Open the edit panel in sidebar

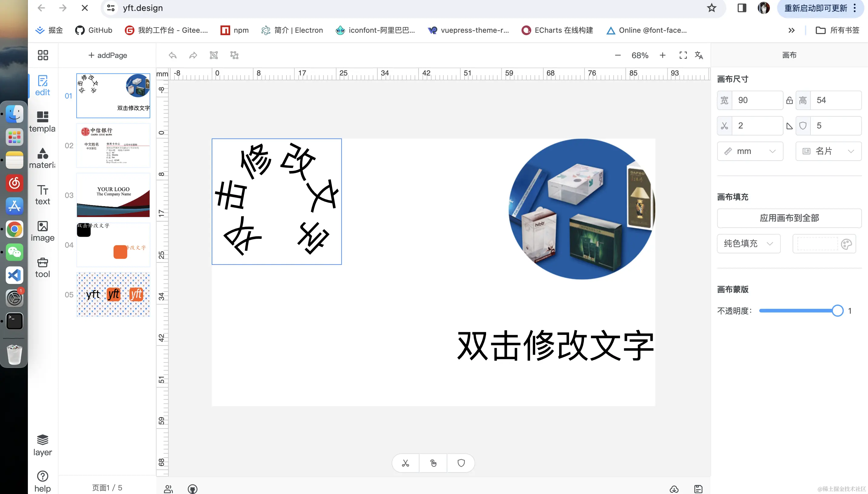(42, 85)
